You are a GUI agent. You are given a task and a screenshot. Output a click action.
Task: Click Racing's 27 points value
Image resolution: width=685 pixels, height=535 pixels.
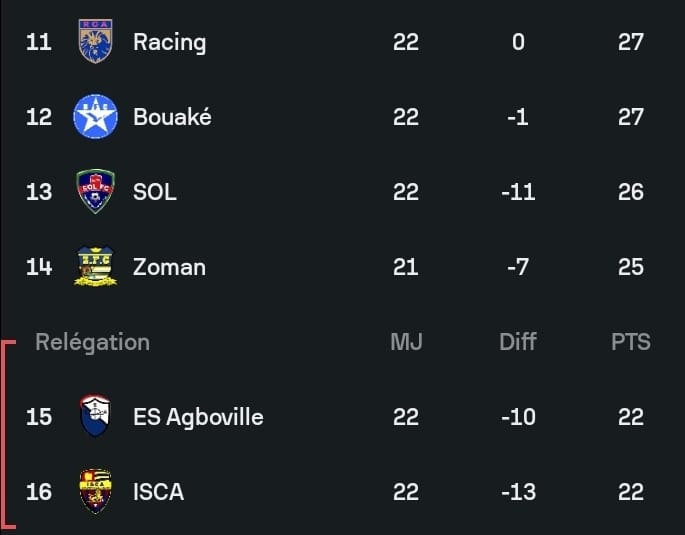630,42
